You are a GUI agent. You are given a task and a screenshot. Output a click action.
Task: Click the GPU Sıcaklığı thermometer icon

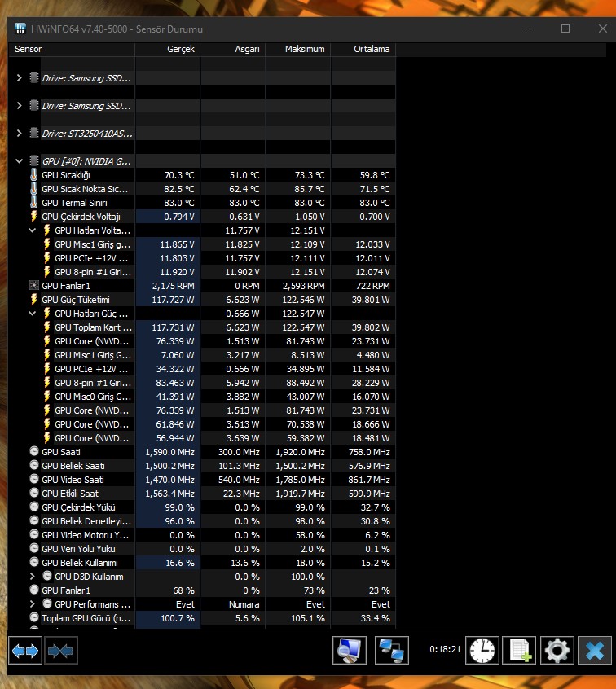coord(34,175)
